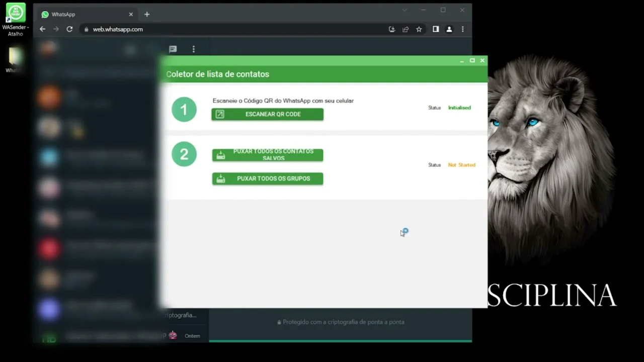Click the Chrome back arrow
The height and width of the screenshot is (362, 644).
tap(43, 29)
